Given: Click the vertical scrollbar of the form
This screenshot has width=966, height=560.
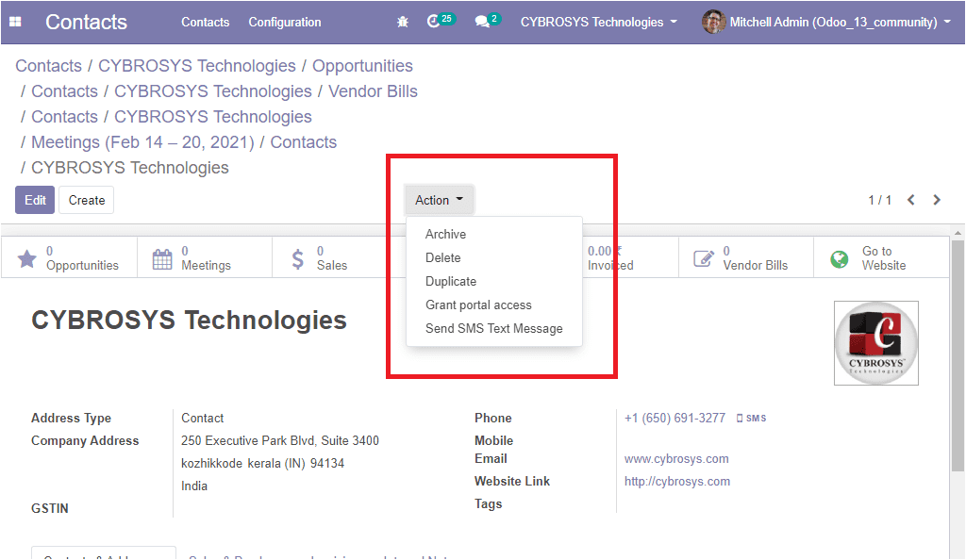Looking at the screenshot, I should pos(958,357).
